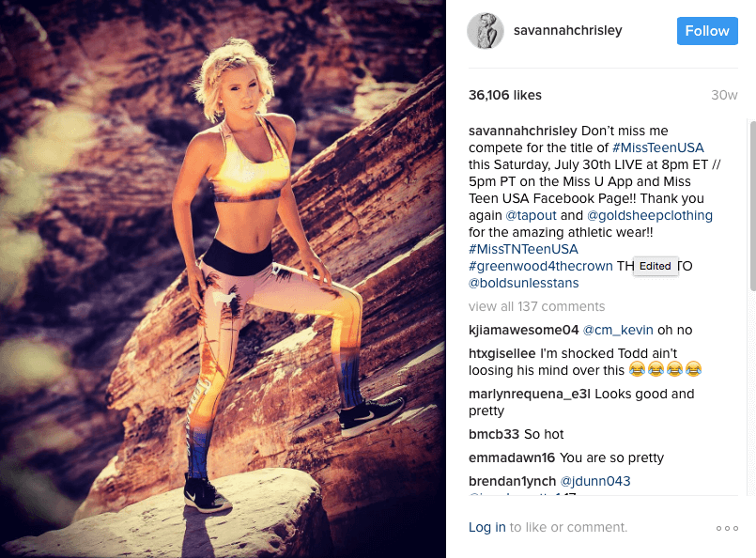Expand view all 137 comments

click(536, 307)
